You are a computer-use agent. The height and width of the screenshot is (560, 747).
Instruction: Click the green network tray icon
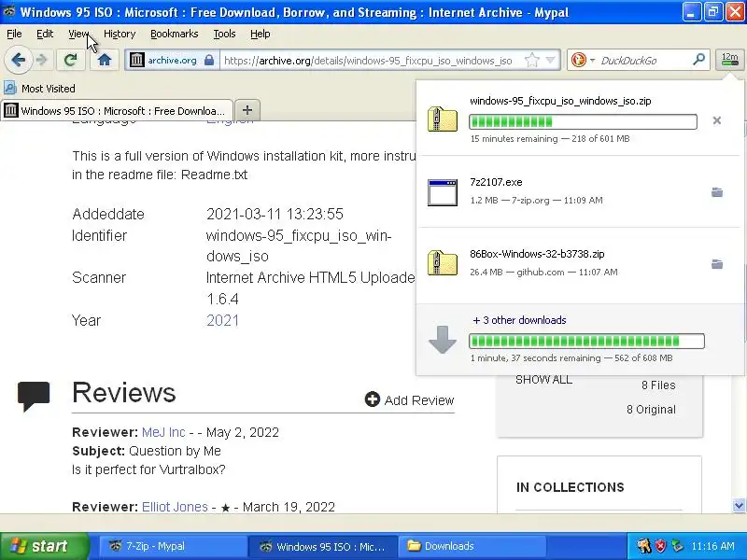(x=677, y=546)
